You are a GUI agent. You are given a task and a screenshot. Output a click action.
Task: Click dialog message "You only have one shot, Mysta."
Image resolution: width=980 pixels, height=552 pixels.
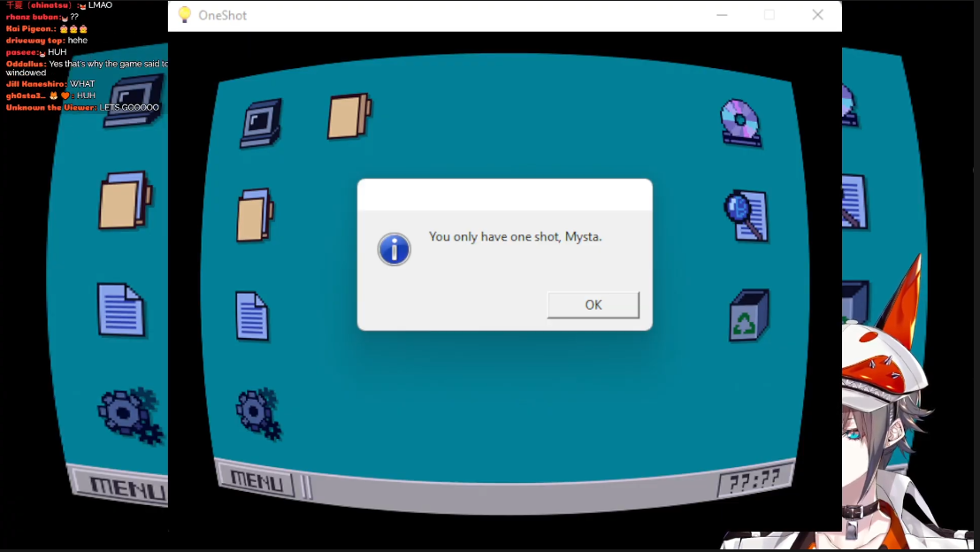click(x=515, y=237)
